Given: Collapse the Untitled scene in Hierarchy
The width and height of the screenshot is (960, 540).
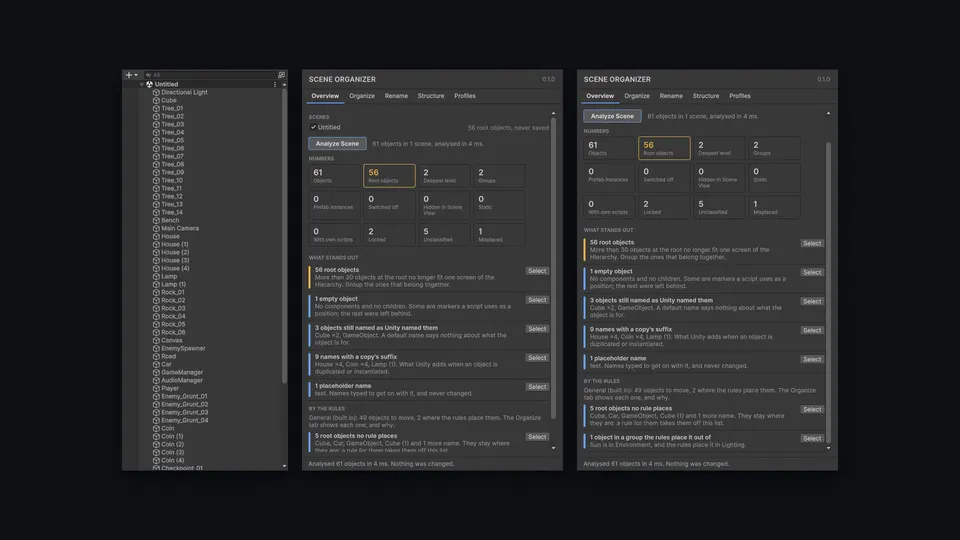Looking at the screenshot, I should [142, 84].
